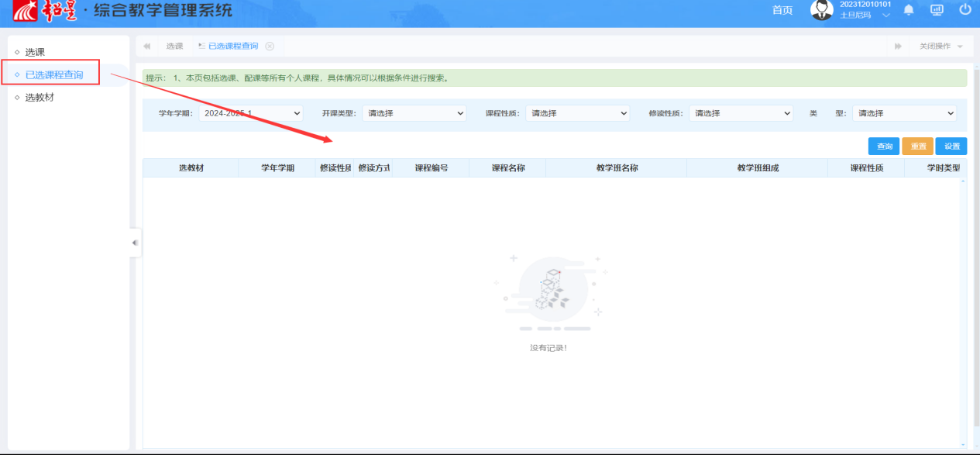Click the blue 查询 button
The width and height of the screenshot is (980, 455).
tap(884, 146)
